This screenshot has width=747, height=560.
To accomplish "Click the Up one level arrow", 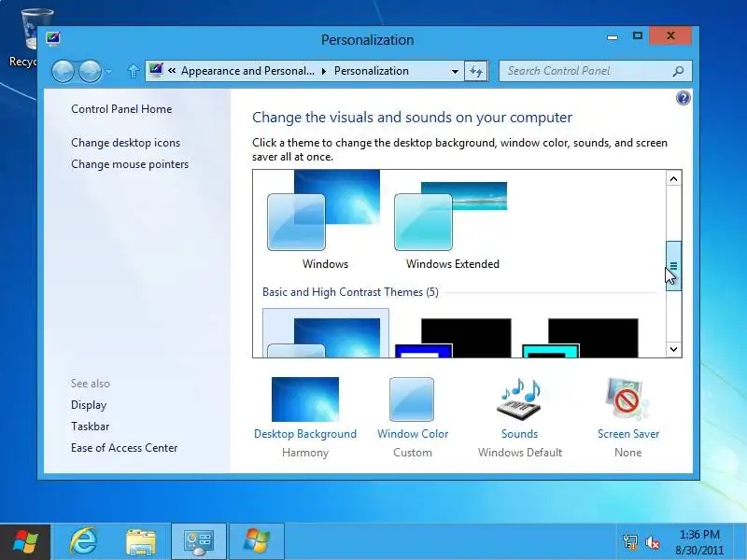I will [134, 71].
